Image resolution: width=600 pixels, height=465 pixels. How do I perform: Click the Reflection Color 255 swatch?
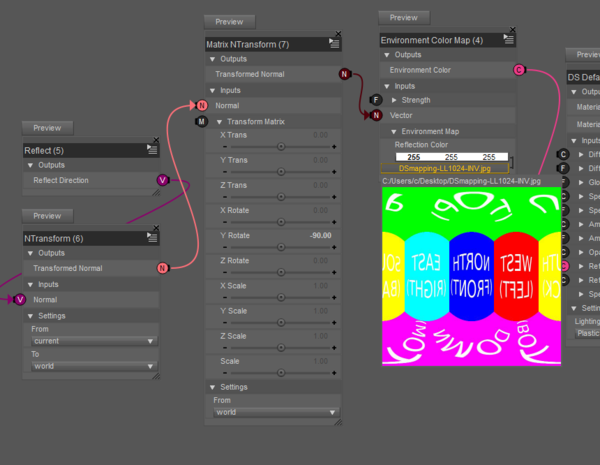click(x=452, y=157)
